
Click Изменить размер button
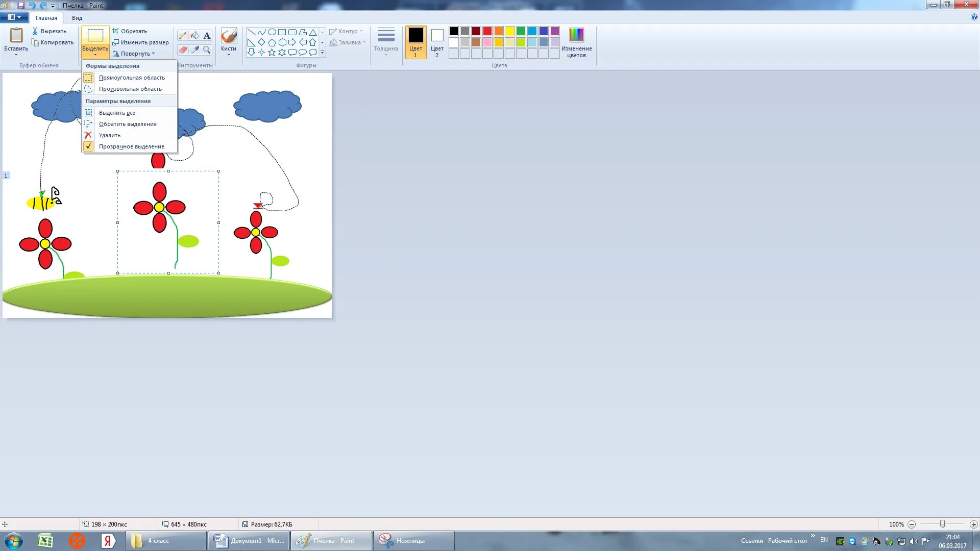point(141,42)
